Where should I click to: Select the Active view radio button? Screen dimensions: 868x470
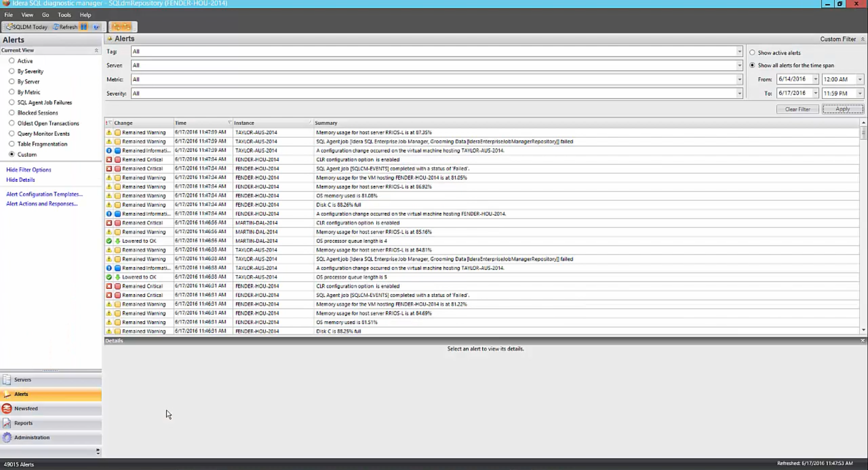[x=12, y=61]
